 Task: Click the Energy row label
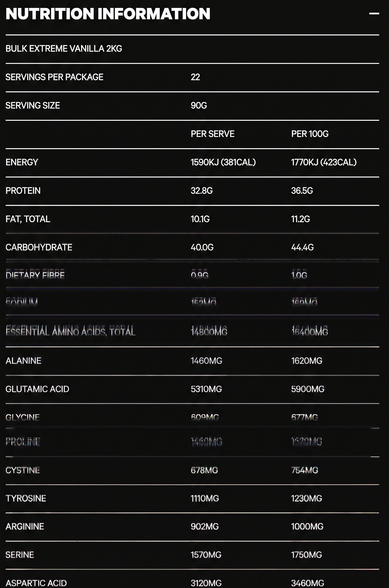click(22, 162)
